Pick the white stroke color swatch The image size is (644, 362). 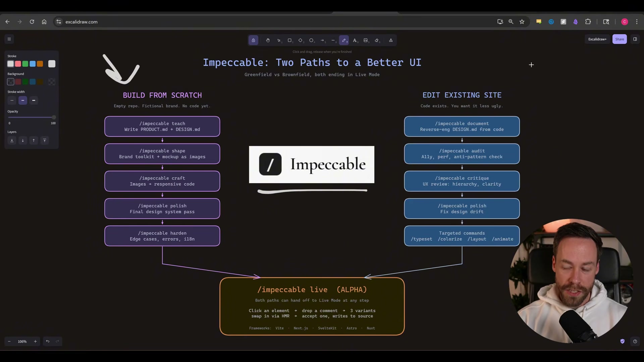point(11,64)
